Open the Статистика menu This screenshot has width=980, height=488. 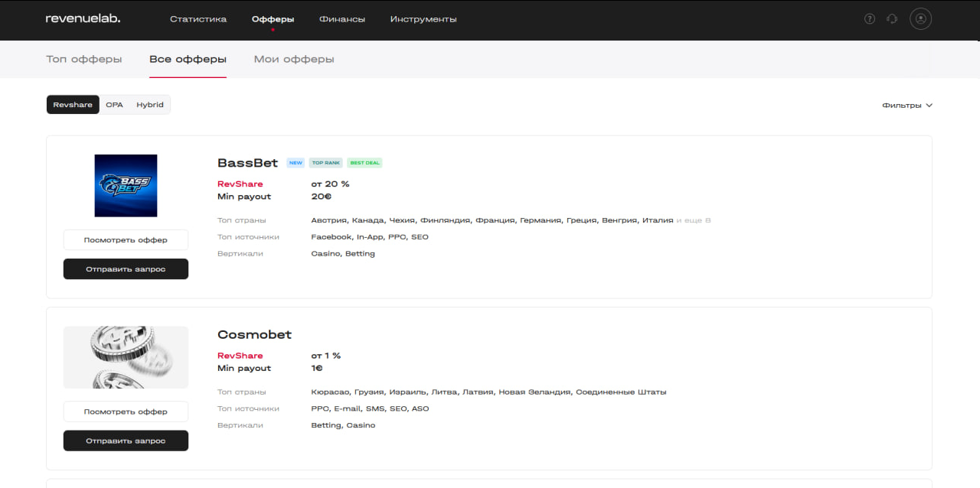(x=198, y=19)
